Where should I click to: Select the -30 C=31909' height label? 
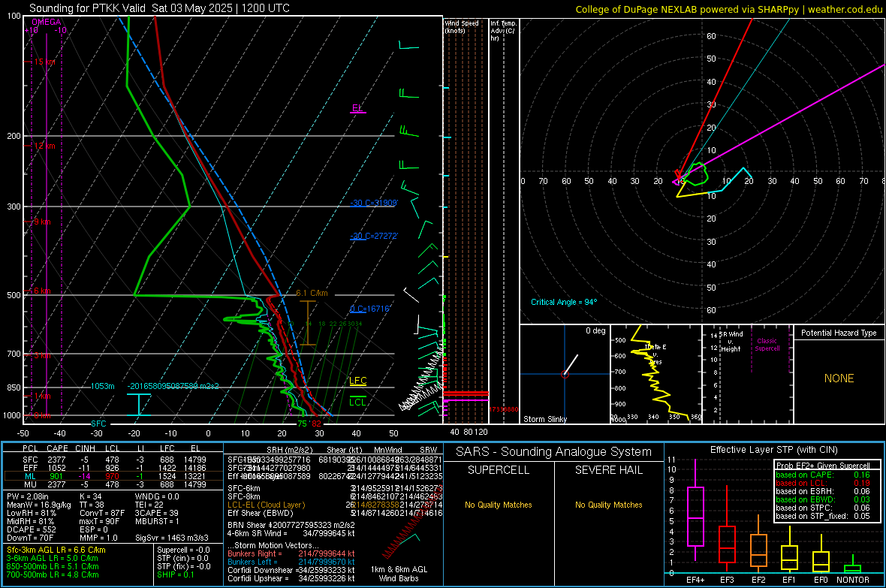tap(374, 203)
